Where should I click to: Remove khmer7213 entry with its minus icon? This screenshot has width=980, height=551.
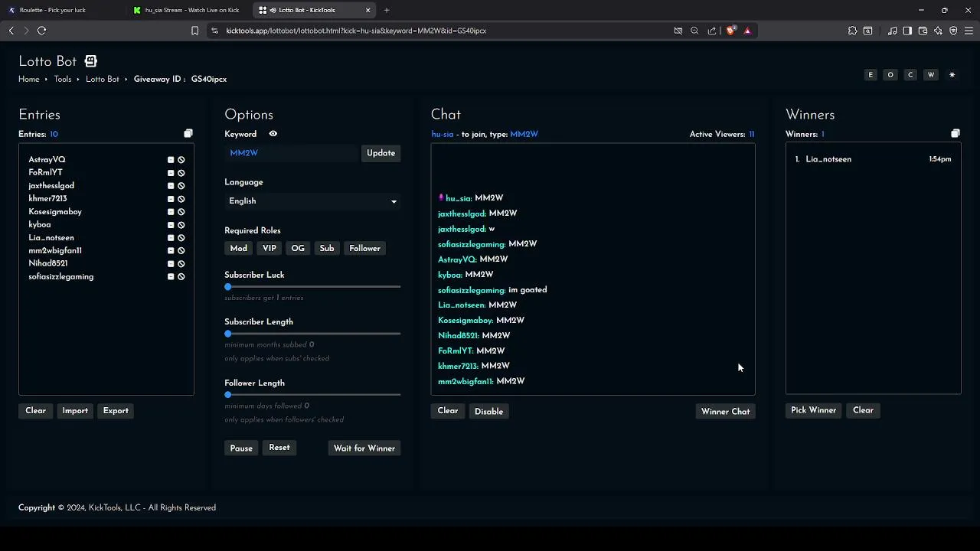[x=171, y=199]
